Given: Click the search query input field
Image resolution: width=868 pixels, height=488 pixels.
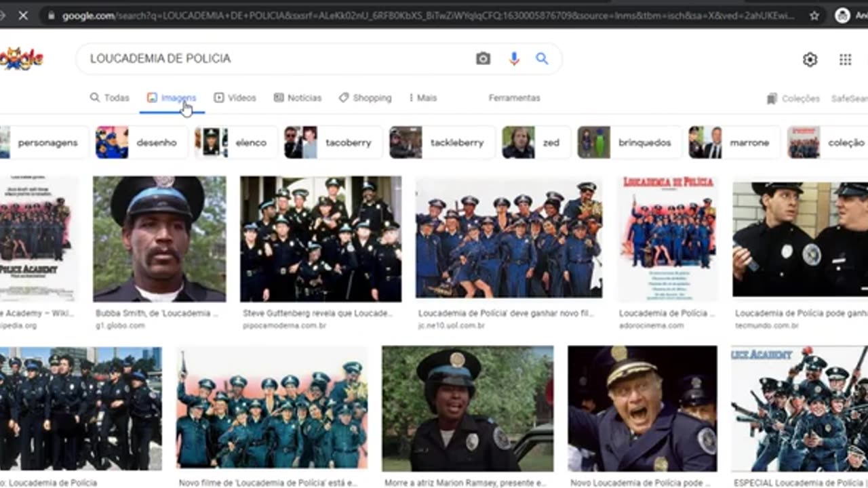Looking at the screenshot, I should [278, 59].
